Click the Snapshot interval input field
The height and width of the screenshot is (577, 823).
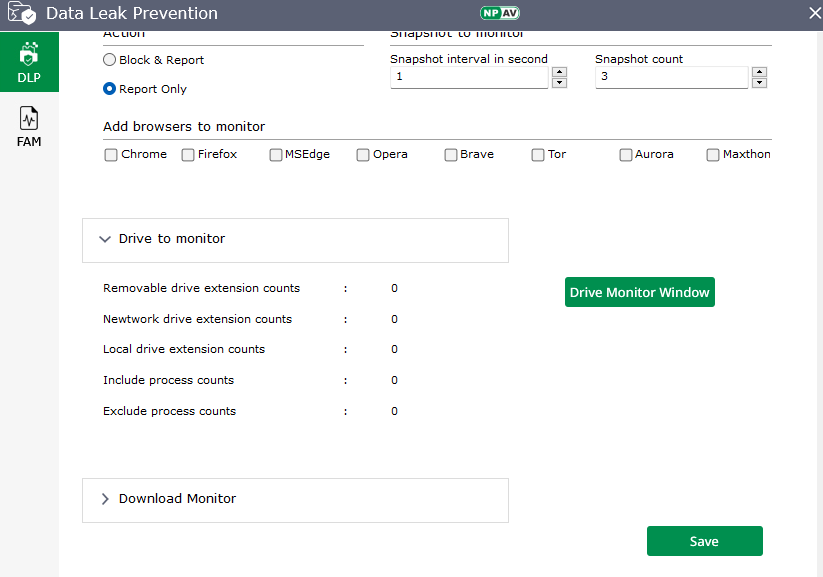(468, 77)
